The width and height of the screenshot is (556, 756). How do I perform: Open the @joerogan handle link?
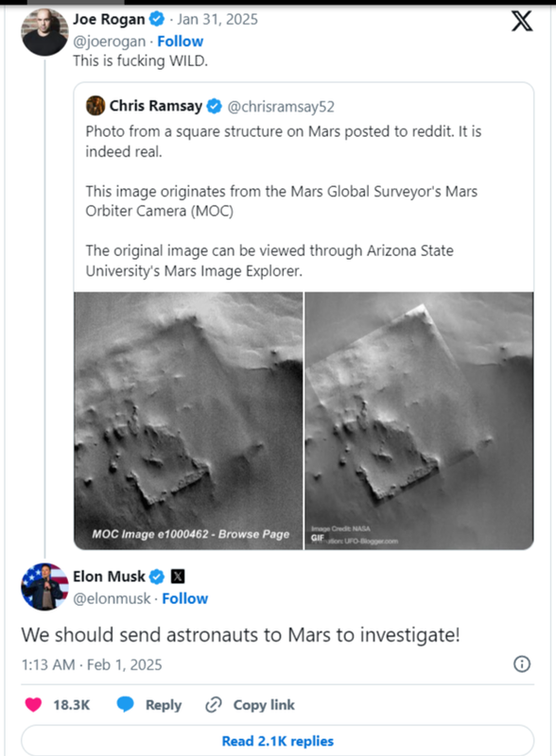(109, 42)
